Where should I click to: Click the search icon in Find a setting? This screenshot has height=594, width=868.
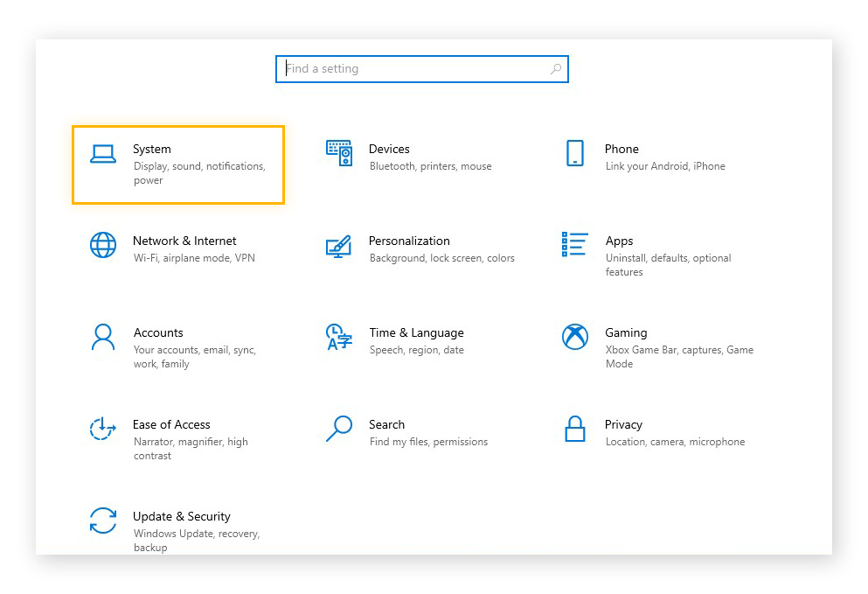click(x=556, y=68)
